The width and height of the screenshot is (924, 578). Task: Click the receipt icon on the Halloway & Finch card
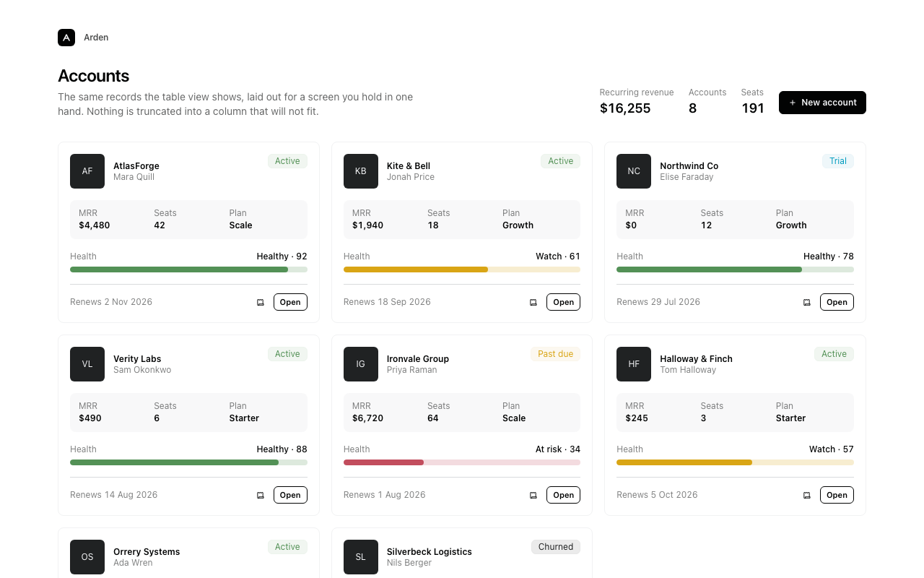point(807,495)
